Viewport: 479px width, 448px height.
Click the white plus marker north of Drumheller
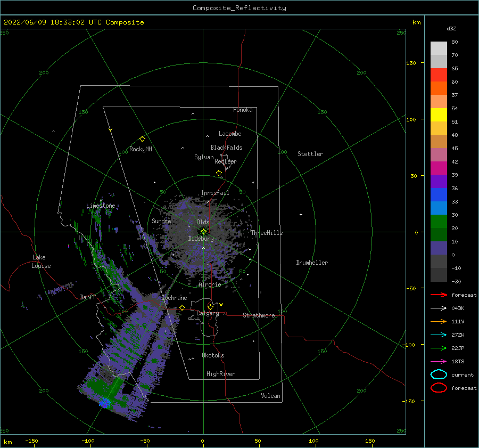point(301,214)
